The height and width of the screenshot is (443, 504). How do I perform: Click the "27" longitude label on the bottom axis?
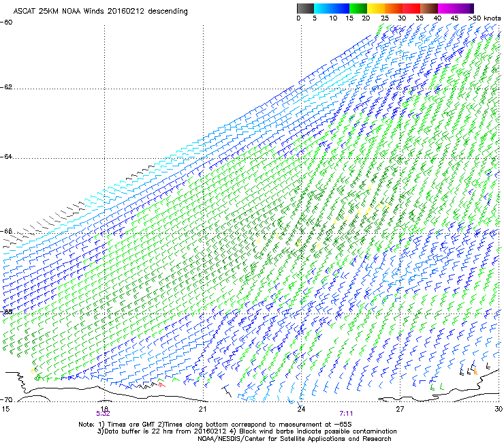[x=400, y=409]
